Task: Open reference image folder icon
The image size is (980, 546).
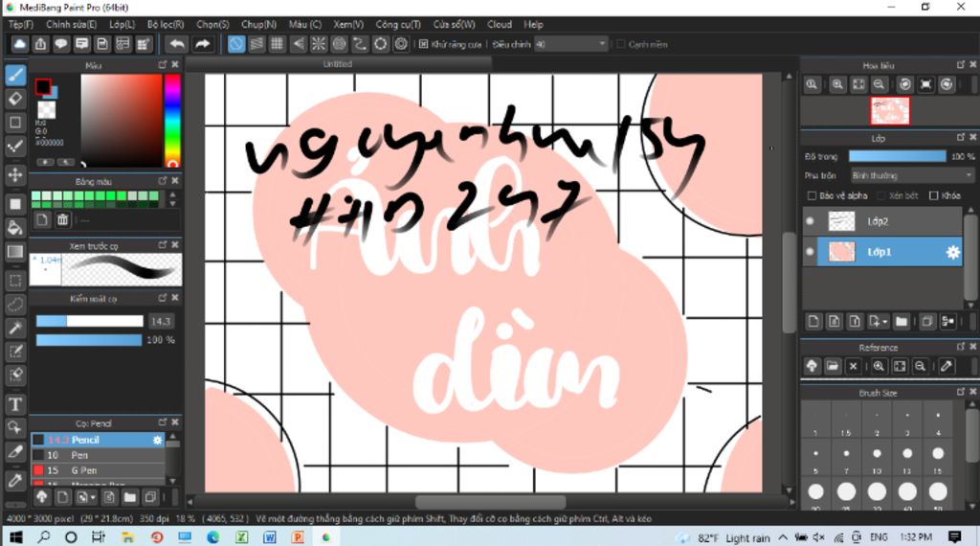Action: click(833, 367)
